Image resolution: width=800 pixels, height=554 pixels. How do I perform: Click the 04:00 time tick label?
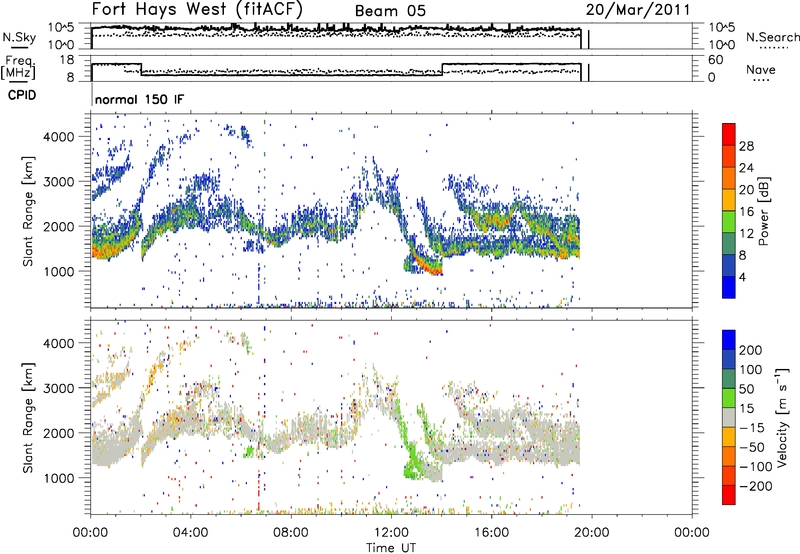[x=190, y=533]
